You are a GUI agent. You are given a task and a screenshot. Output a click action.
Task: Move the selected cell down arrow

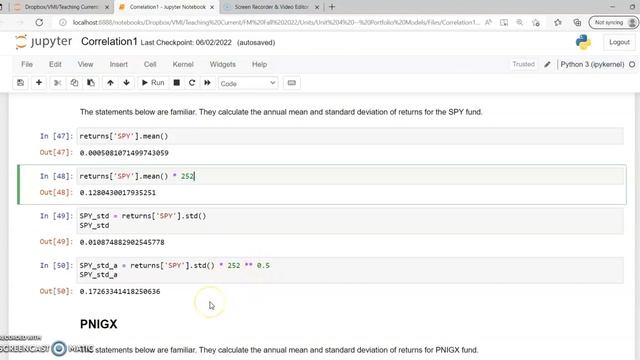[127, 83]
